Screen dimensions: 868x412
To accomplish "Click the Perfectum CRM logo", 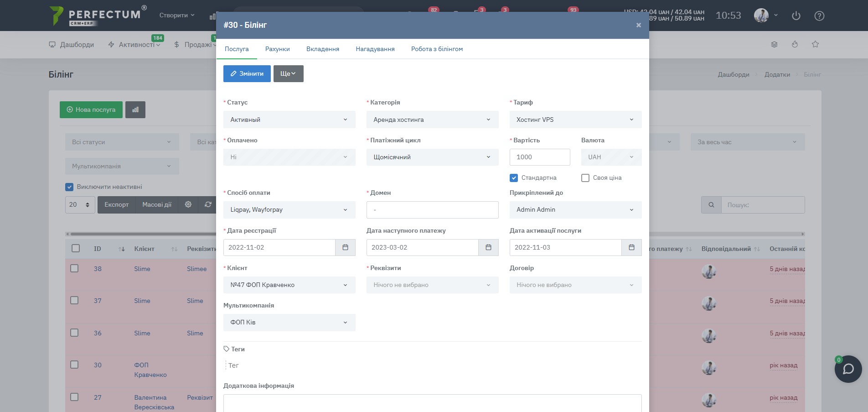I will tap(98, 16).
